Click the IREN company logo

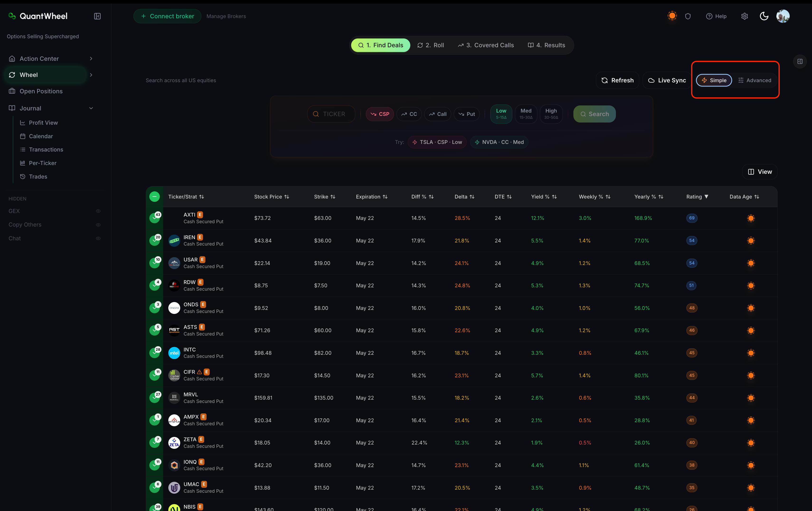[174, 241]
